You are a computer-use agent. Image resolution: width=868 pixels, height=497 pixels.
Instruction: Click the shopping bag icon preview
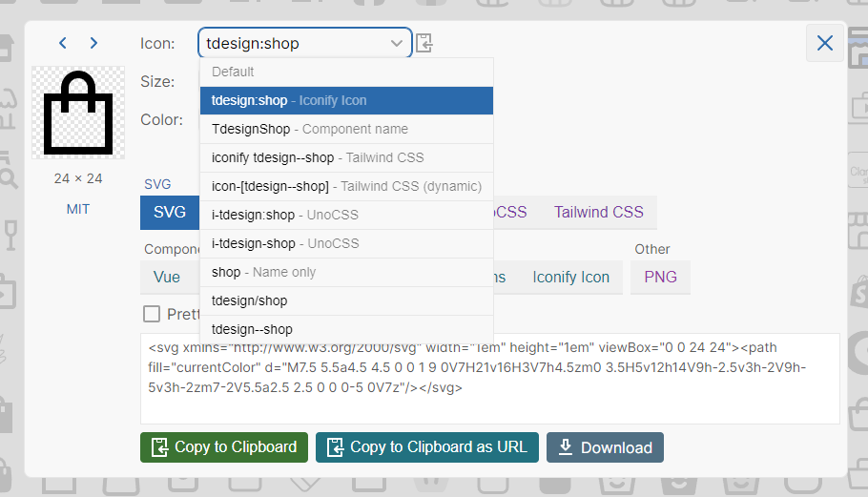[78, 113]
